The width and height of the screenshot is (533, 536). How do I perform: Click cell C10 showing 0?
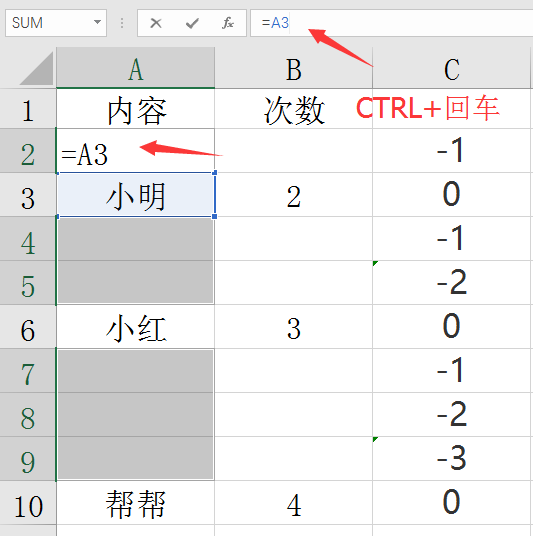pos(452,503)
